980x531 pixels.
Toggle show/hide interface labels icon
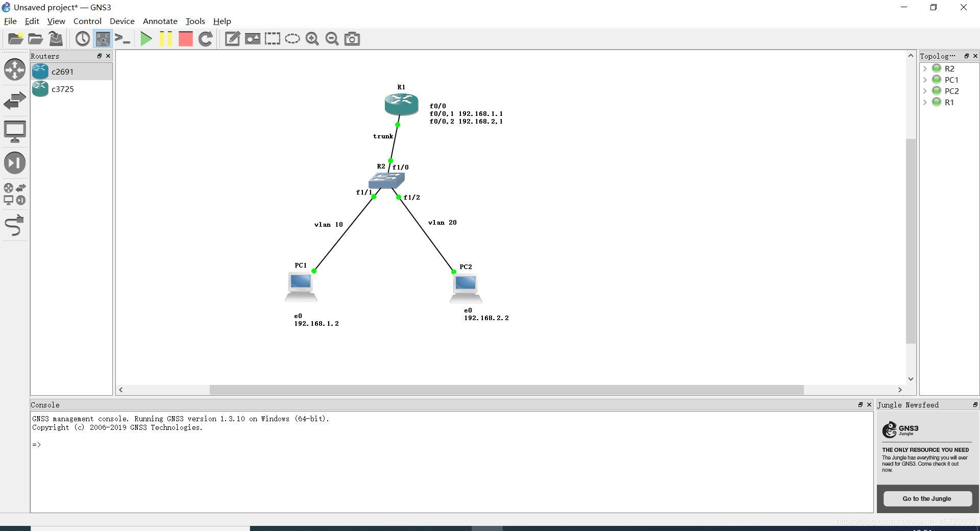pos(103,39)
